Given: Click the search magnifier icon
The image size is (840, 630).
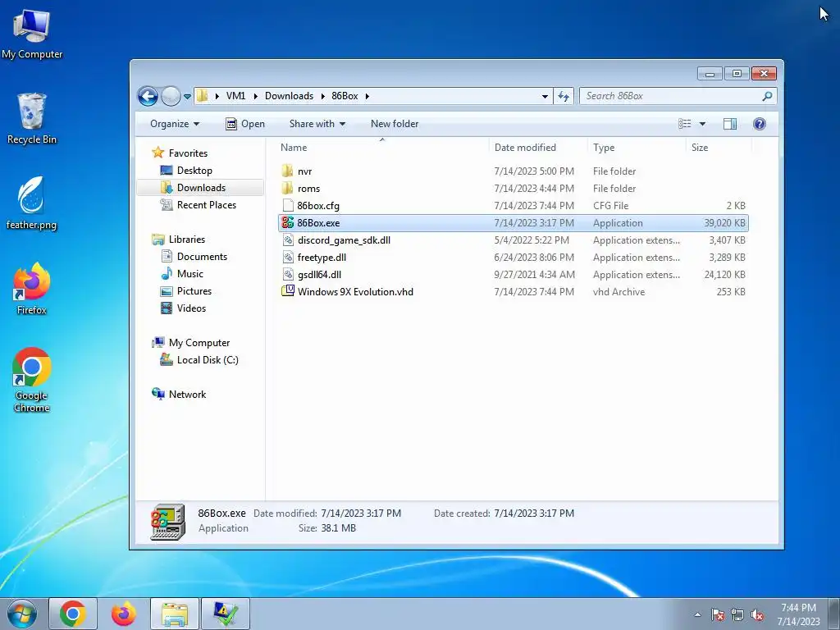Looking at the screenshot, I should 767,97.
